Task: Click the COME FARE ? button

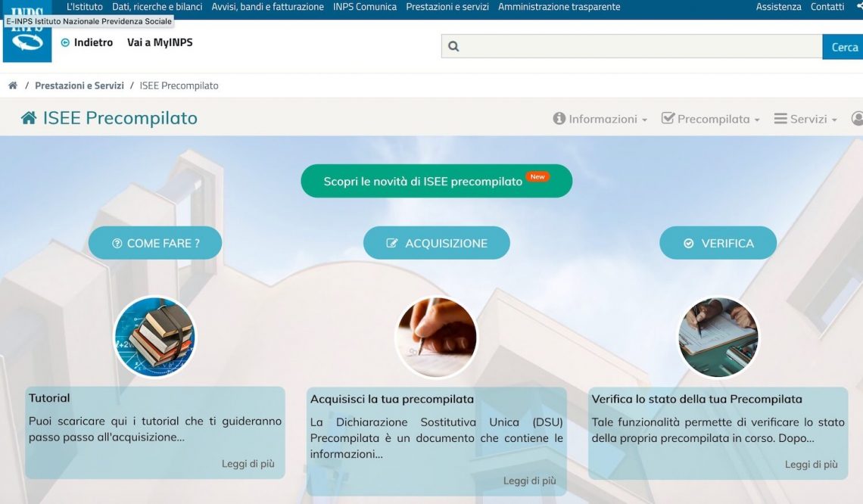Action: point(155,243)
